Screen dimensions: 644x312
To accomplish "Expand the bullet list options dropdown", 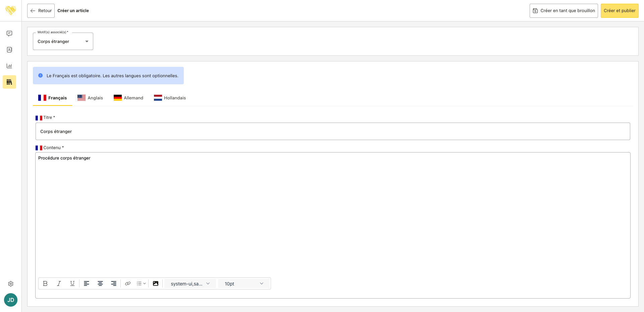I will pos(141,283).
